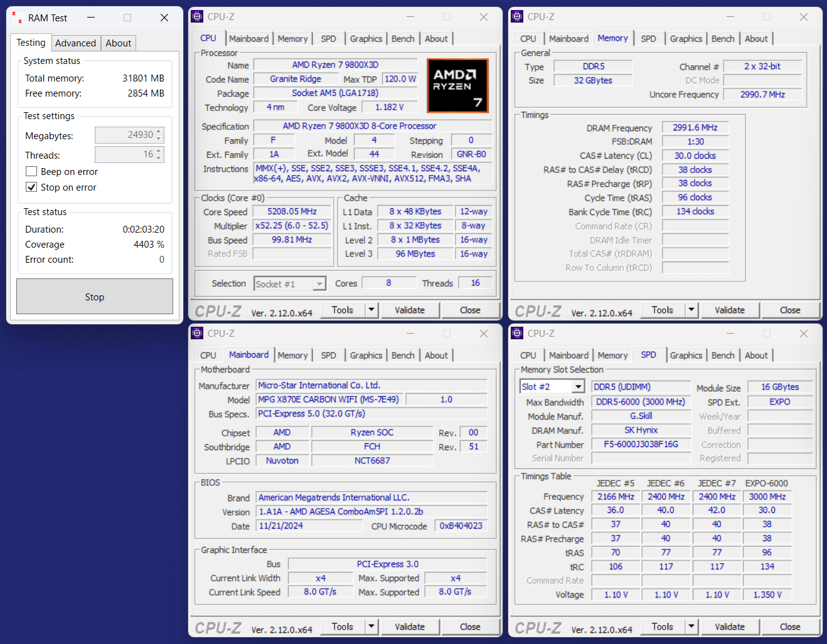Open Bench tab in the CPU tab window
Screen dimensions: 827x644
click(403, 39)
